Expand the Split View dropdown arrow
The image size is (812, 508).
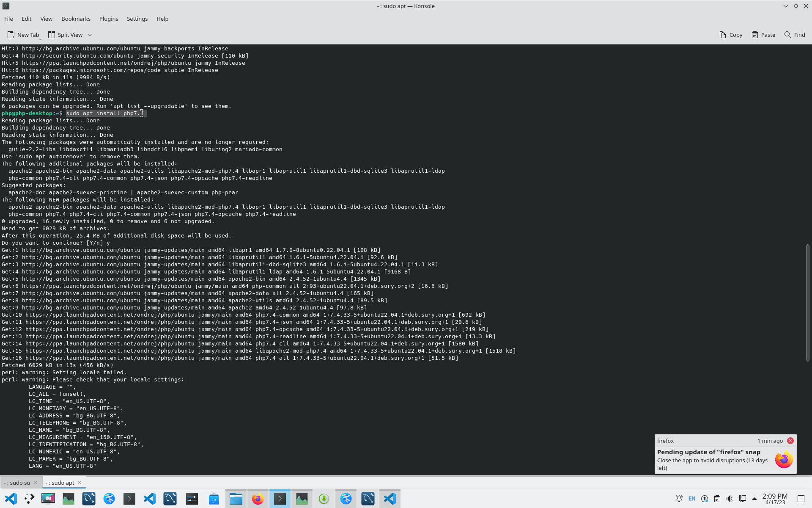click(x=90, y=35)
